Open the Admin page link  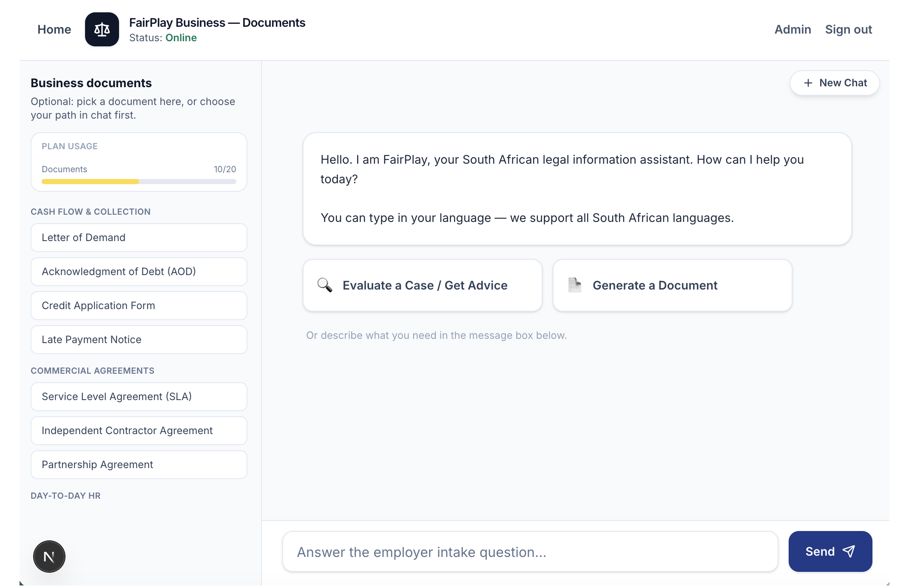pyautogui.click(x=793, y=29)
